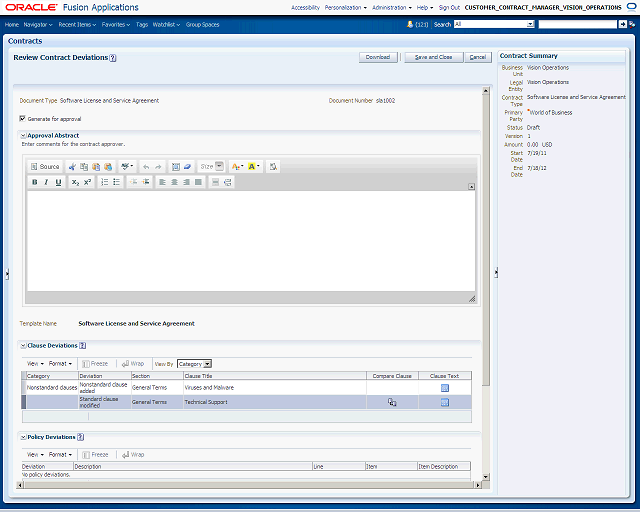Click inside the Approval Abstract text area
Image resolution: width=640 pixels, height=512 pixels.
[251, 241]
